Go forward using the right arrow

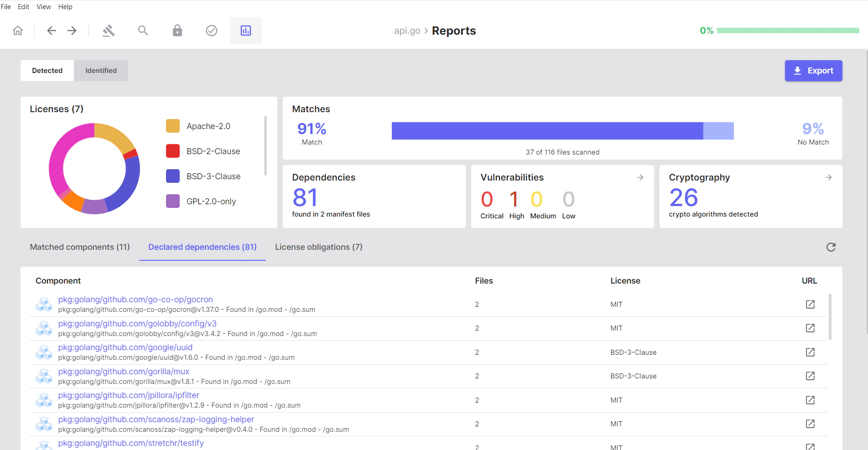coord(72,31)
